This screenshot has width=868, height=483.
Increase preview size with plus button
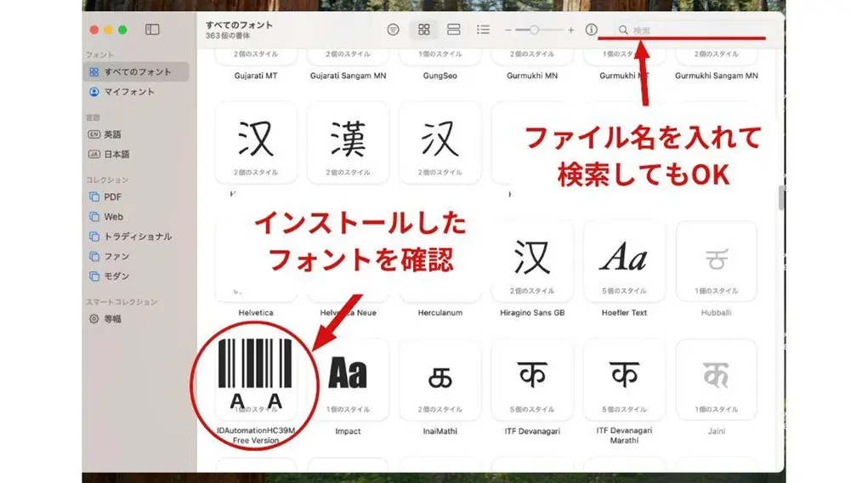(x=570, y=30)
